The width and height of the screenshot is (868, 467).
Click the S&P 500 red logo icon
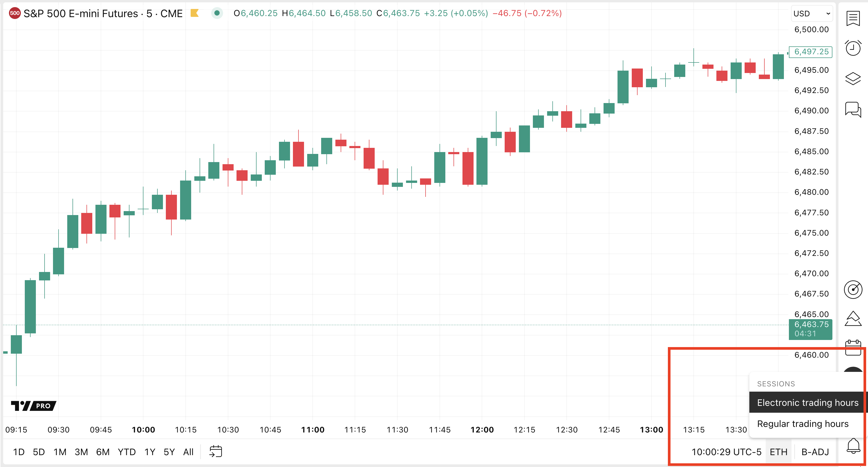15,13
